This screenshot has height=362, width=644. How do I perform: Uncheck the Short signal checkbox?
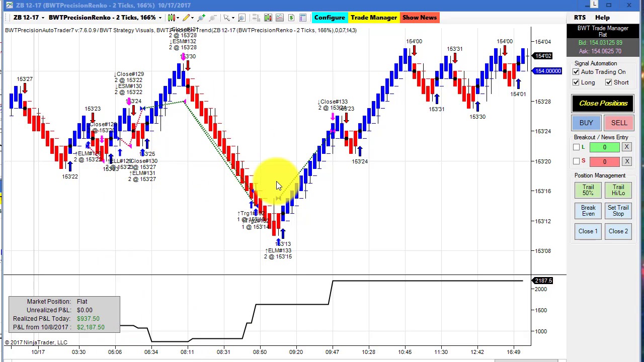coord(609,82)
